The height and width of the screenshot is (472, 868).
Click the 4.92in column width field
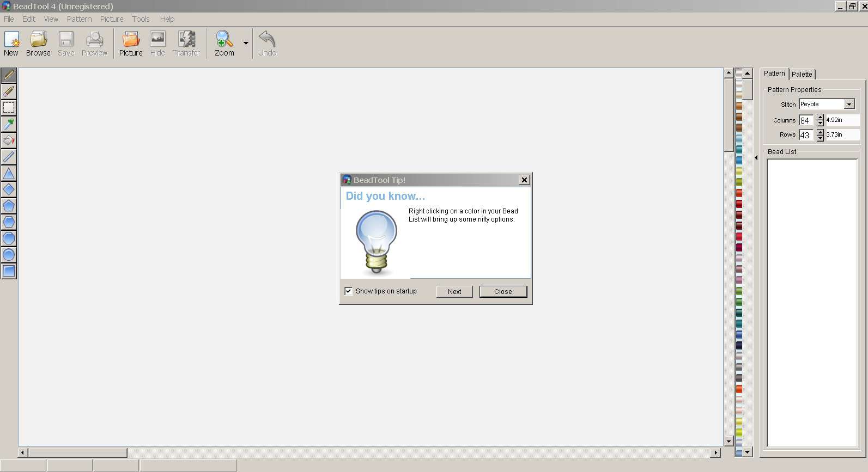(x=842, y=120)
